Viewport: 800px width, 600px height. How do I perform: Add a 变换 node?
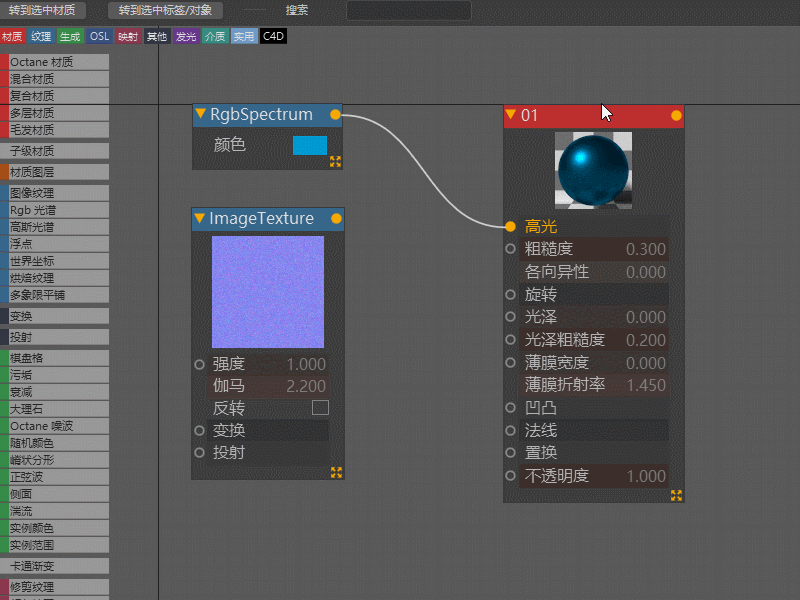(55, 316)
